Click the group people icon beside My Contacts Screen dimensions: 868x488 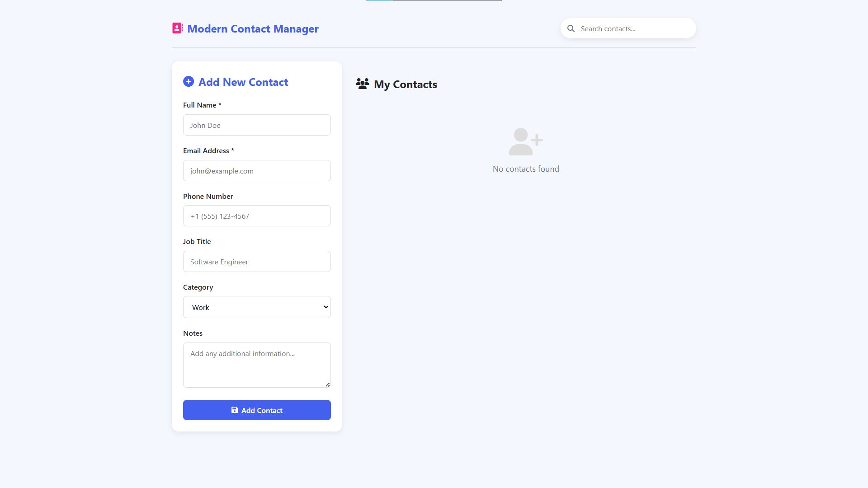(363, 84)
